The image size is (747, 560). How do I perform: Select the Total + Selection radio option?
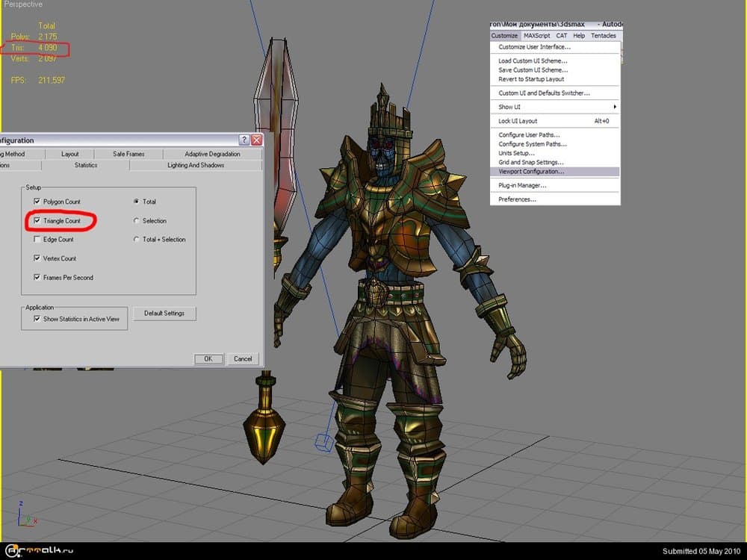click(x=136, y=240)
